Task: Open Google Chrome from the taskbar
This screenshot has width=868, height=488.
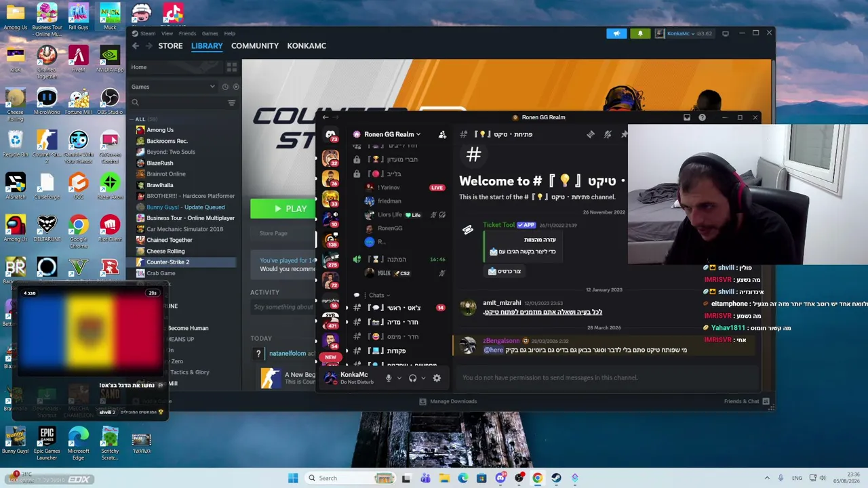Action: (537, 478)
